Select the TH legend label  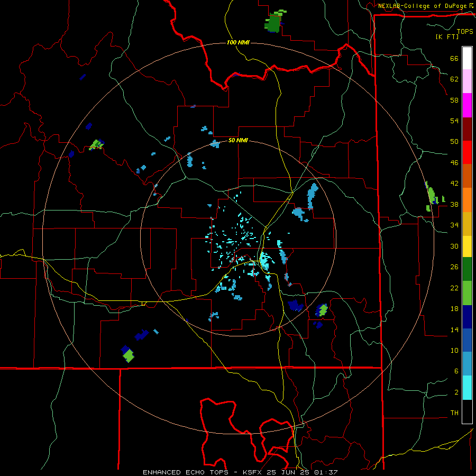(454, 413)
